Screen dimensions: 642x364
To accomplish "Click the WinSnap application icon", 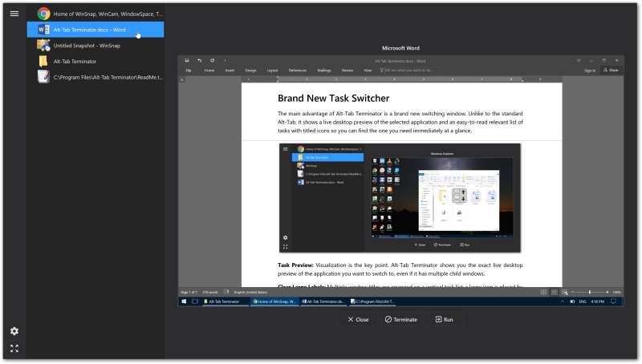I will [43, 45].
